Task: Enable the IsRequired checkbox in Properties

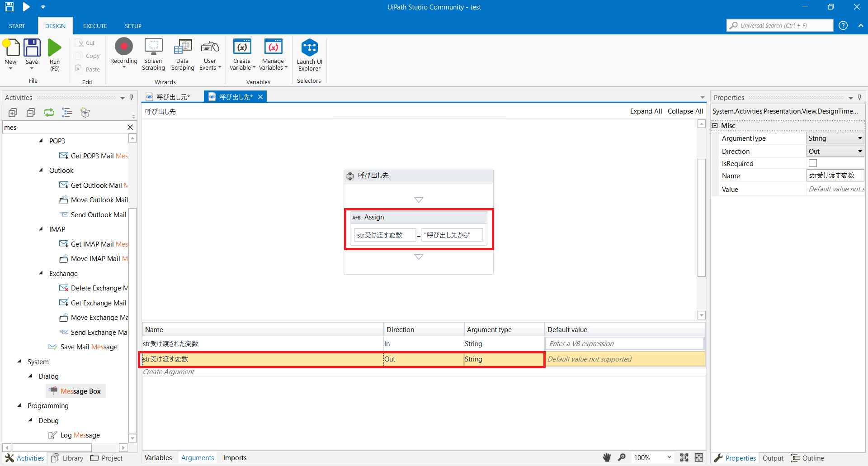Action: point(812,163)
